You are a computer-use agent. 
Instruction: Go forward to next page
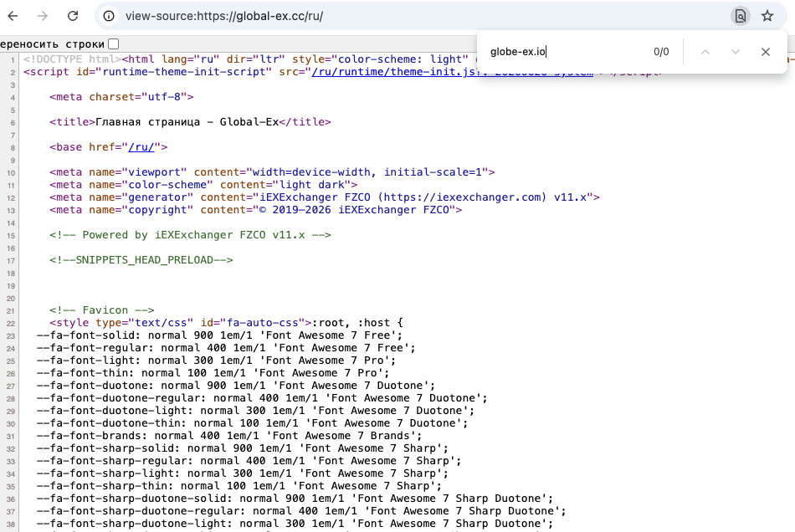(x=43, y=16)
